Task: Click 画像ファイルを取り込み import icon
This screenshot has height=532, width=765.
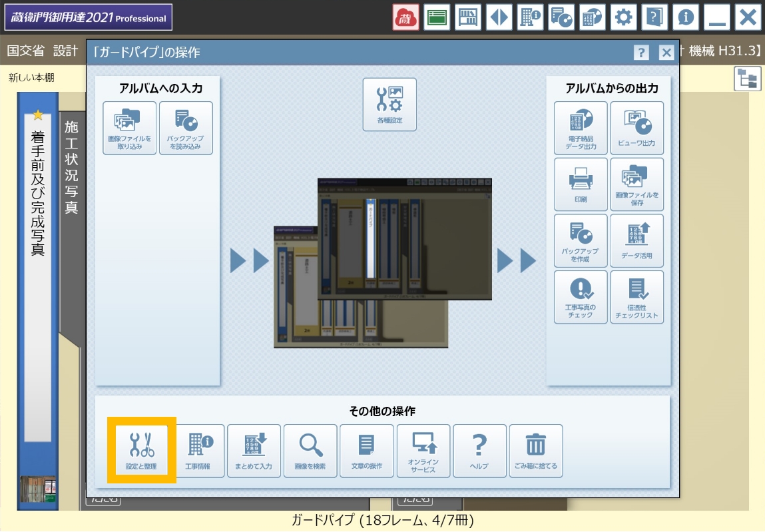Action: (129, 128)
